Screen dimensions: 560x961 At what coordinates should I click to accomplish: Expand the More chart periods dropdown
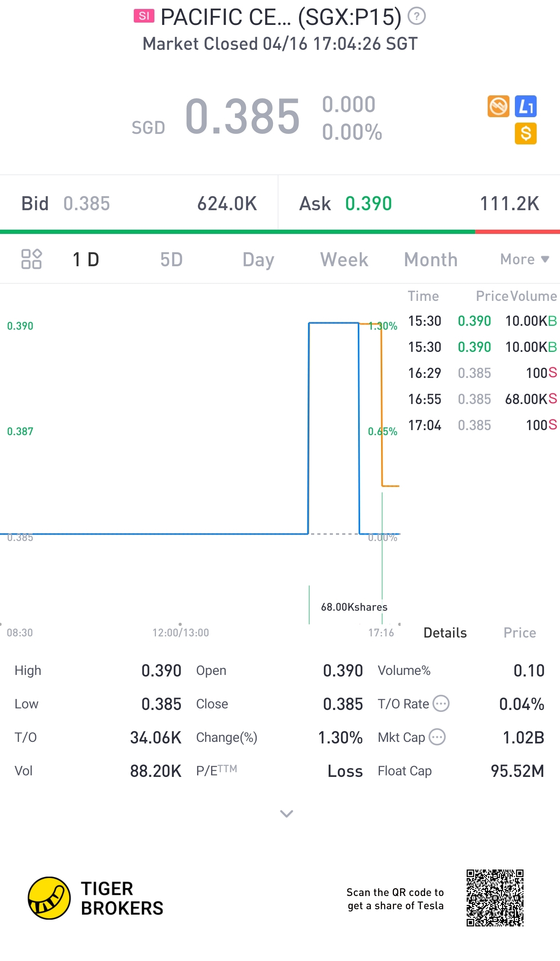coord(524,259)
